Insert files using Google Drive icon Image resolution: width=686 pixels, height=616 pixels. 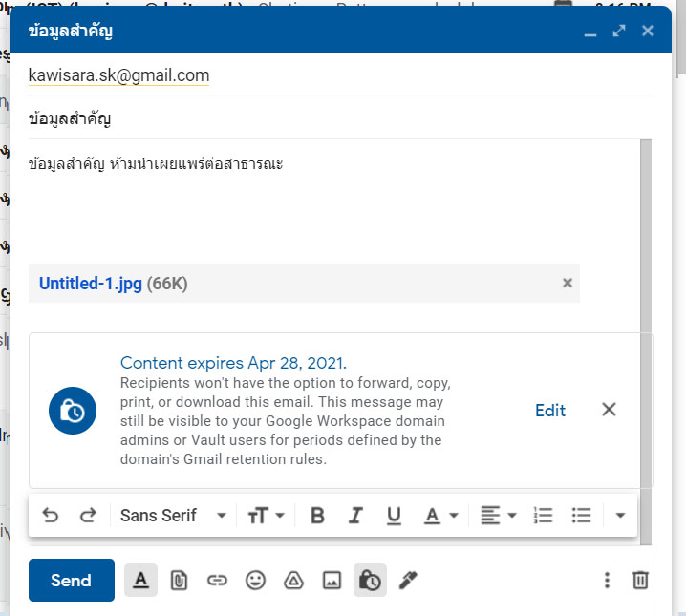[x=293, y=581]
